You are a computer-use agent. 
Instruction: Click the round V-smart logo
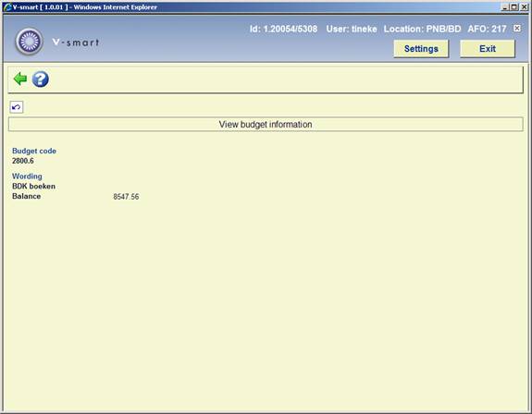(x=30, y=42)
